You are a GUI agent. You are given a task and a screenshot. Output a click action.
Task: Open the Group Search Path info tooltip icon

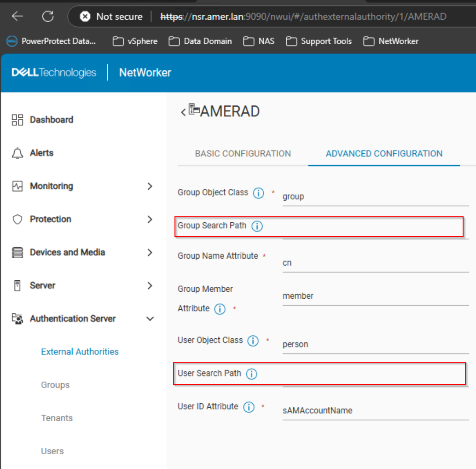(257, 226)
